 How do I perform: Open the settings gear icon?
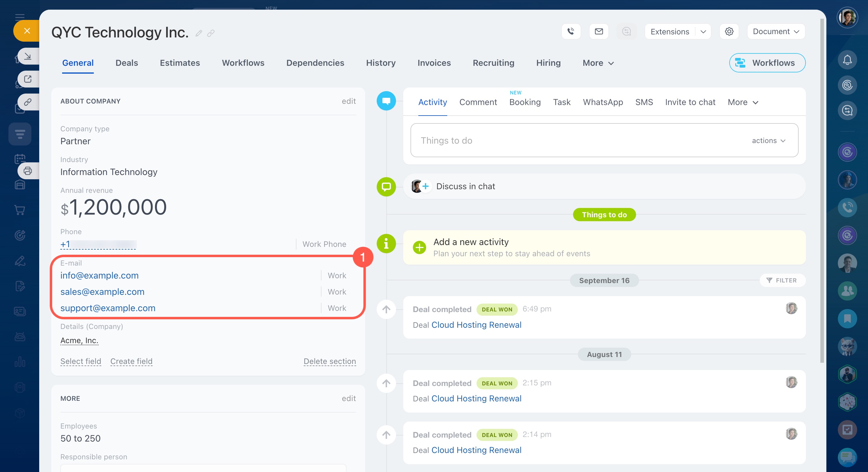click(729, 31)
